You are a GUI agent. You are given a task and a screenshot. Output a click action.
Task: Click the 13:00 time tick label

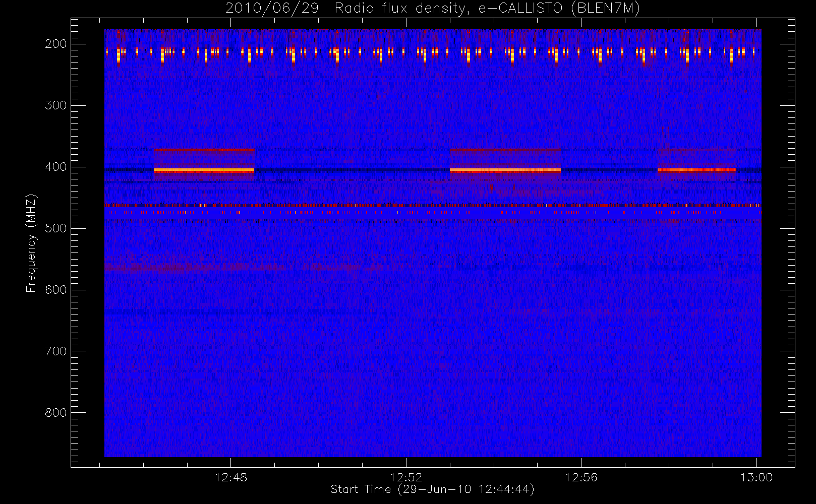tap(756, 477)
